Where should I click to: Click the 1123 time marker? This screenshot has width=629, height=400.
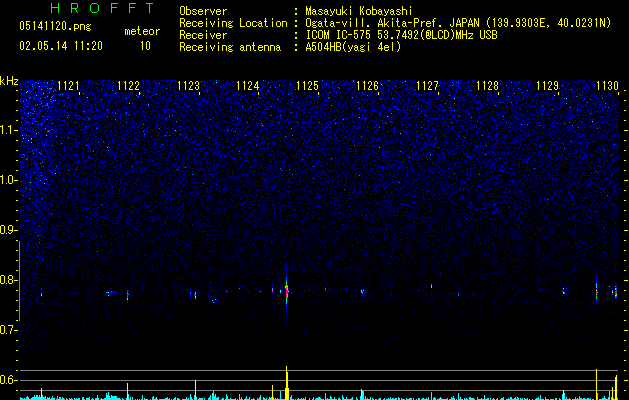pos(189,86)
